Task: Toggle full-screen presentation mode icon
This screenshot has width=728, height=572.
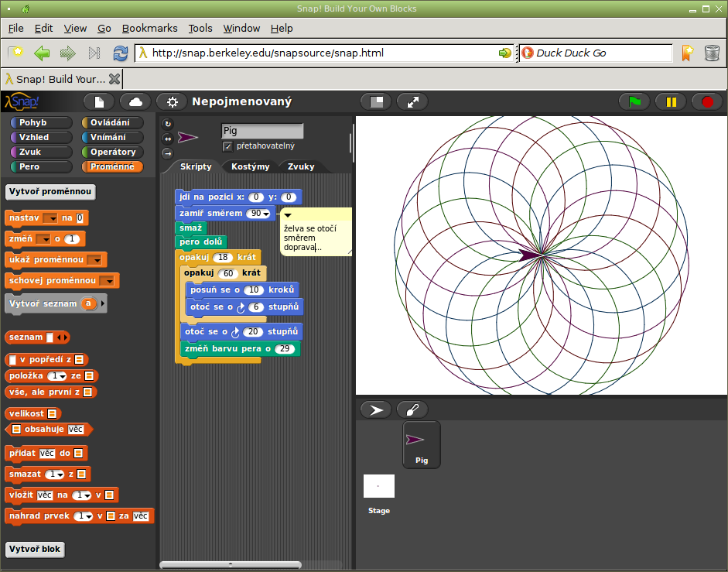Action: pyautogui.click(x=412, y=102)
